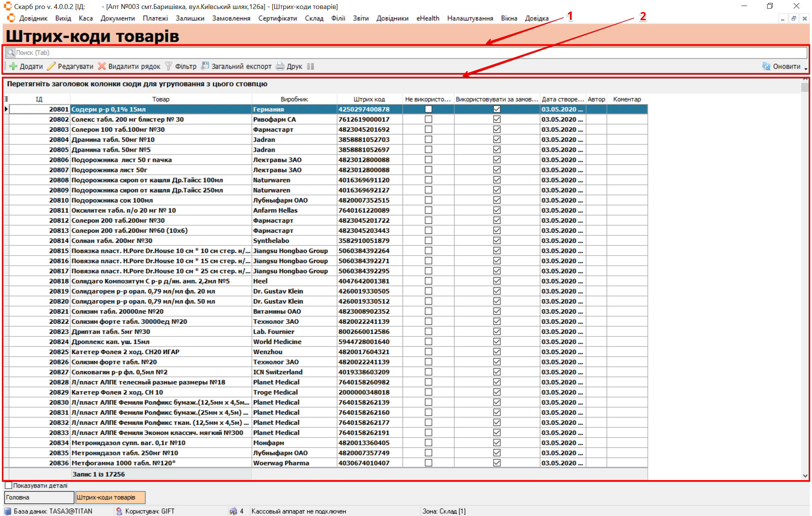Image resolution: width=812 pixels, height=516 pixels.
Task: Click the scroll-down arrow of the grid
Action: [805, 476]
